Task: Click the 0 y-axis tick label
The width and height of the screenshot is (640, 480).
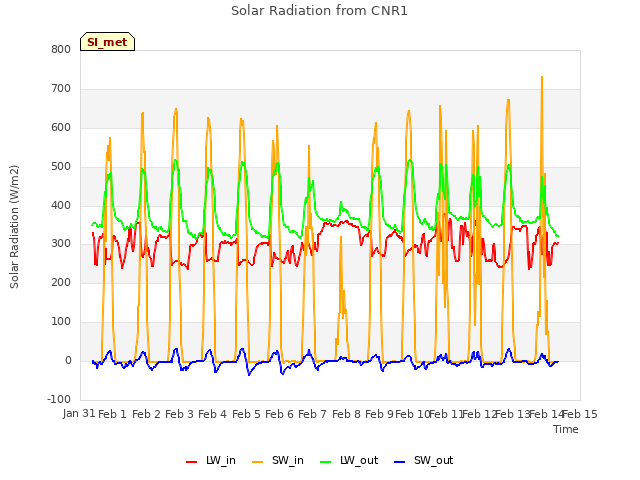Action: click(68, 360)
